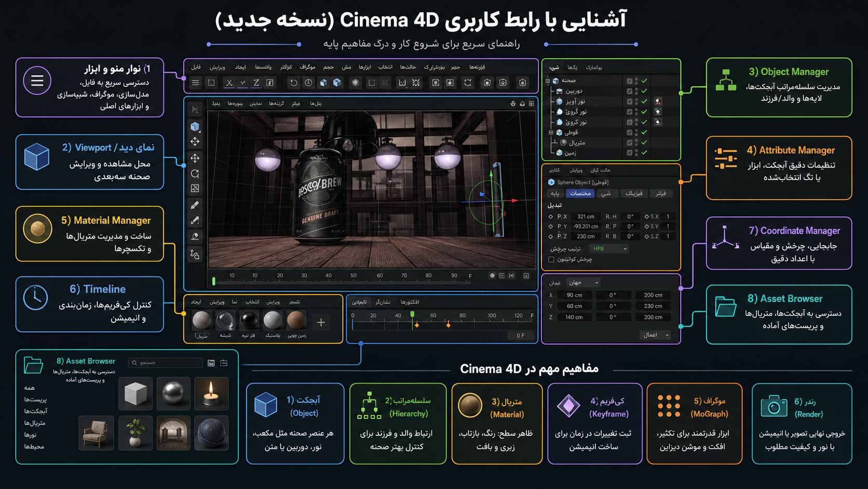Click the green playhead in the Timeline panel
The image size is (868, 489).
click(x=412, y=315)
